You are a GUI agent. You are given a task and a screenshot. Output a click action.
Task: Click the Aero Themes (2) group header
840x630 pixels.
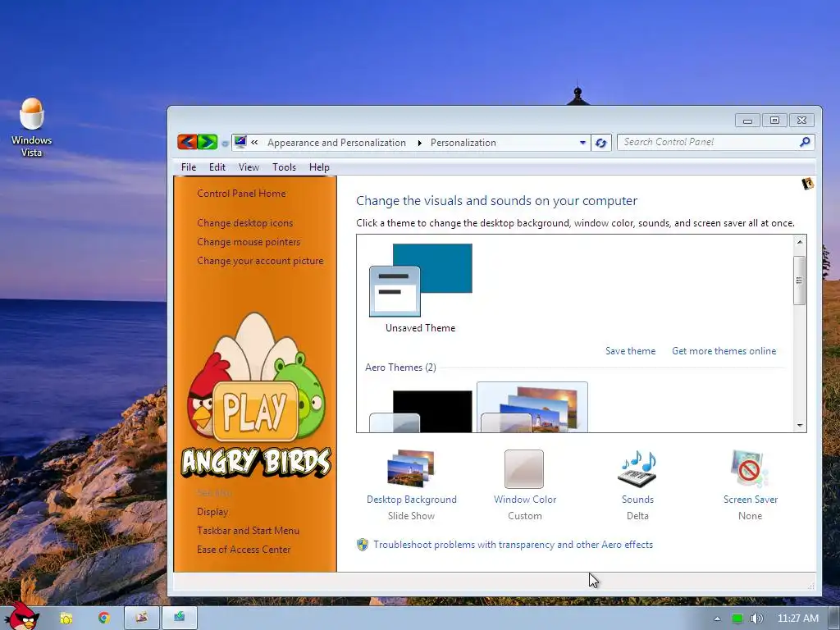click(x=400, y=367)
